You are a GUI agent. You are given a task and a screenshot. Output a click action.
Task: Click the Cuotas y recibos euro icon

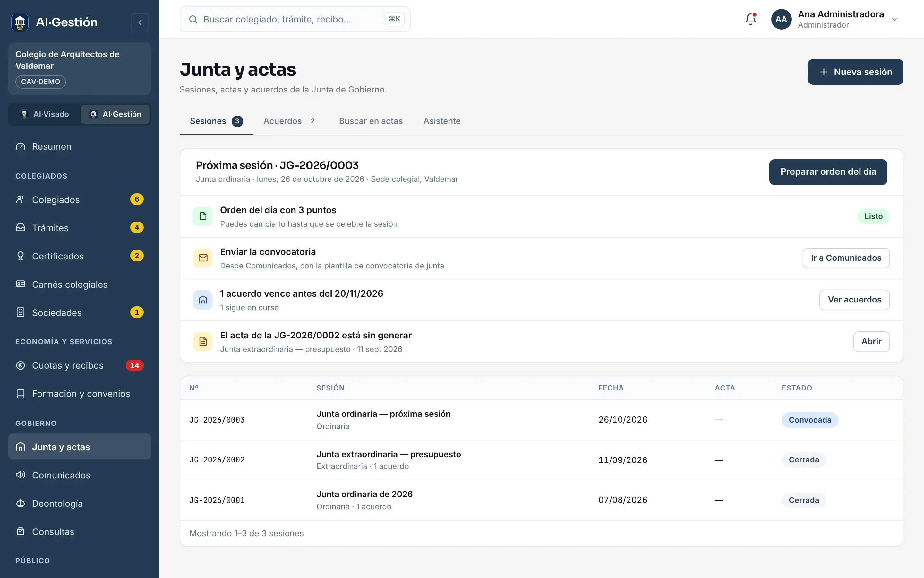click(x=20, y=365)
